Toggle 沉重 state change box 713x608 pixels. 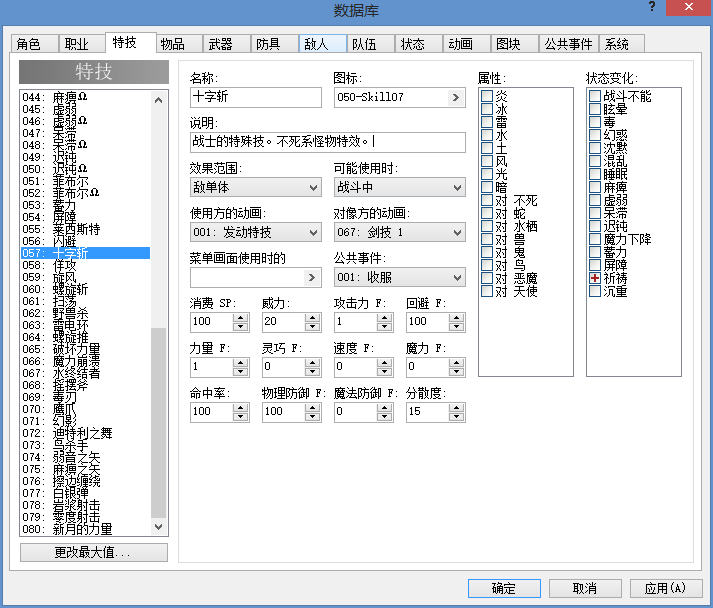coord(595,291)
